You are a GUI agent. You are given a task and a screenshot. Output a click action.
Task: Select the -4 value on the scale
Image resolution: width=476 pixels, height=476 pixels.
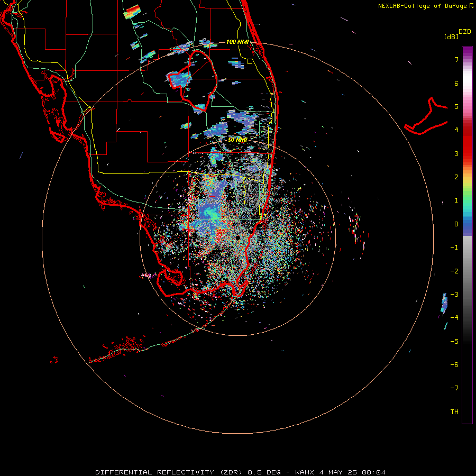tap(454, 318)
